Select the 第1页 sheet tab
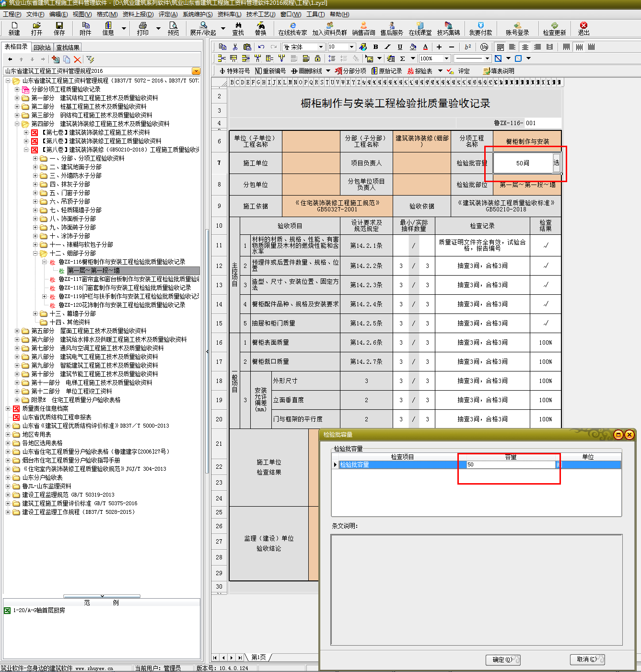641x672 pixels. 258,657
